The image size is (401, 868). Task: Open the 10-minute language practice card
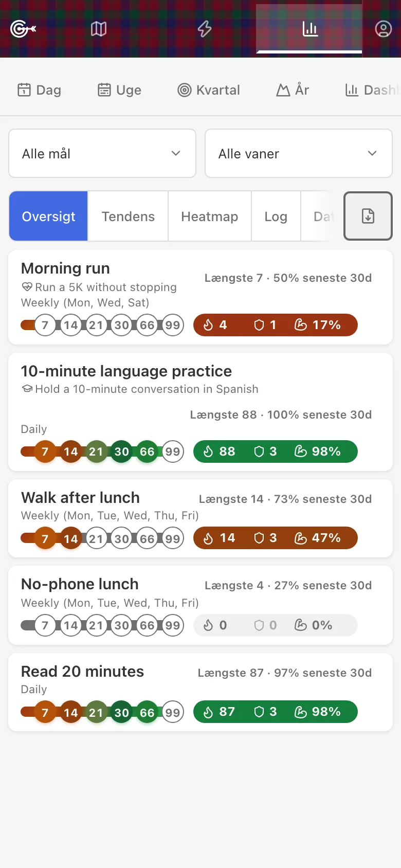(200, 412)
